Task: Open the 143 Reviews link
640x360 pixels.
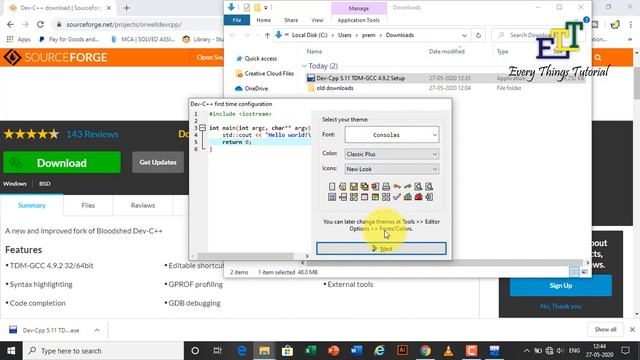Action: tap(92, 134)
